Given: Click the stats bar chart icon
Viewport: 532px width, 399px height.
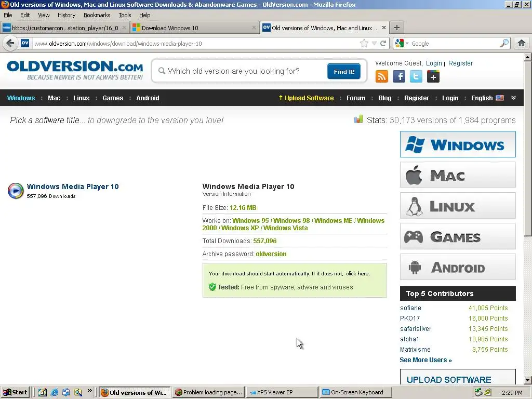Looking at the screenshot, I should pos(358,119).
